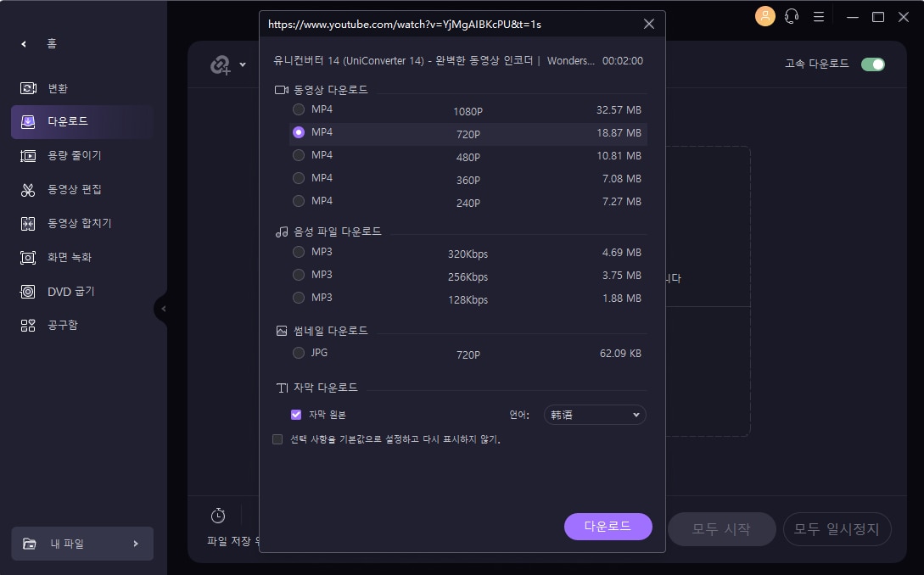The width and height of the screenshot is (924, 575).
Task: Select MP4 480P radio button
Action: coord(299,155)
